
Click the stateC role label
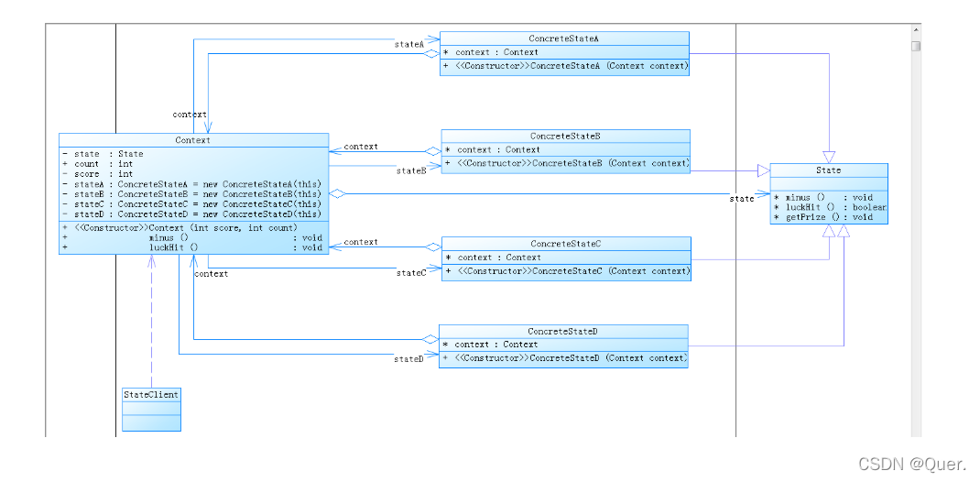tap(412, 273)
